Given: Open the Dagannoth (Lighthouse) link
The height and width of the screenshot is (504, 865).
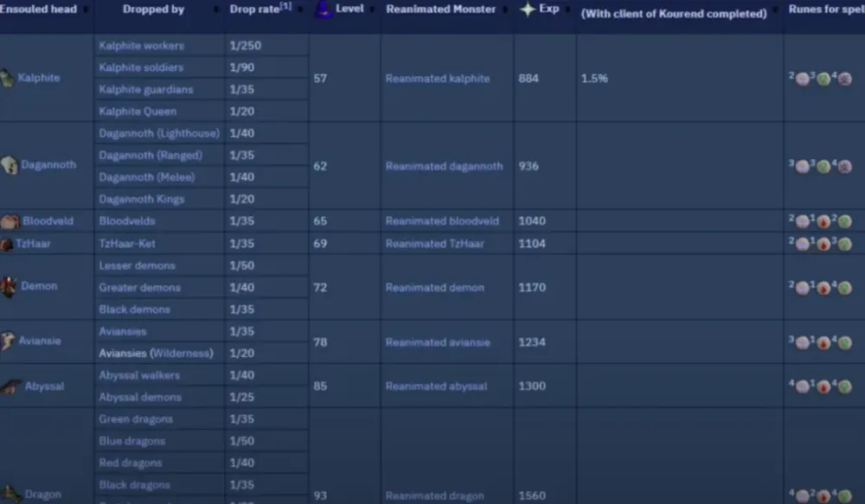Looking at the screenshot, I should click(x=159, y=133).
